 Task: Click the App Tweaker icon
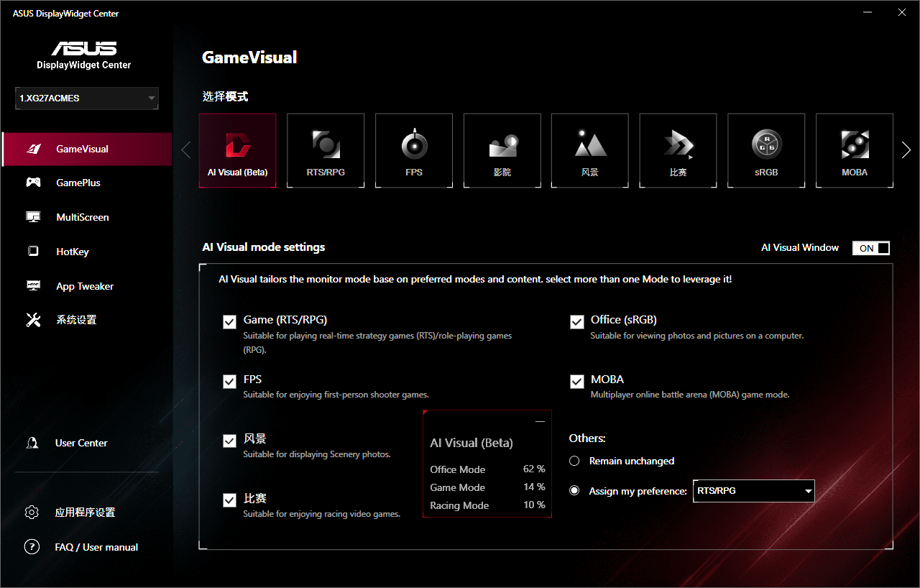pos(33,286)
